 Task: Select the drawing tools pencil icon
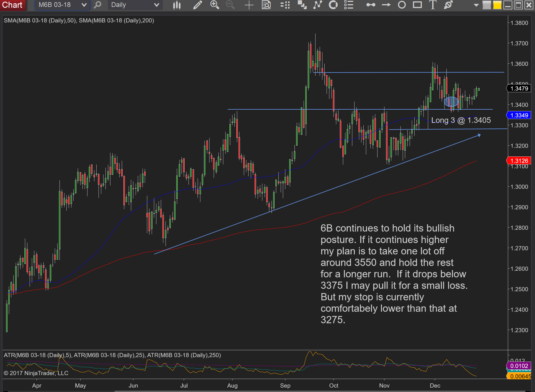point(197,5)
